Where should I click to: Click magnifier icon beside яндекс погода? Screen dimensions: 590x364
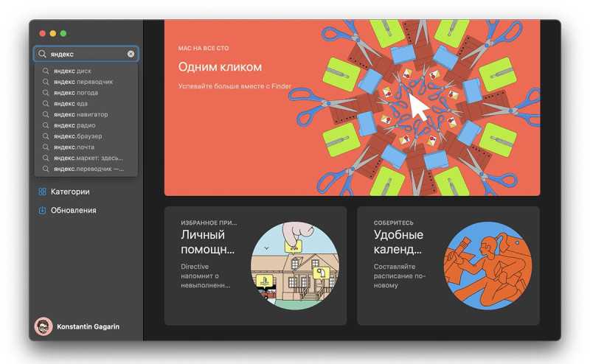click(46, 93)
